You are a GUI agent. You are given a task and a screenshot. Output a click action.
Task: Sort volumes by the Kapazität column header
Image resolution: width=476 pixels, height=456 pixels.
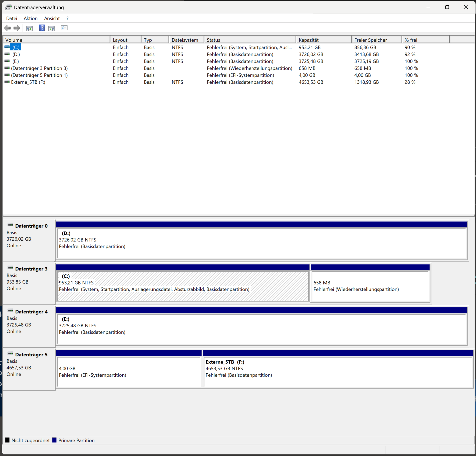pyautogui.click(x=323, y=40)
